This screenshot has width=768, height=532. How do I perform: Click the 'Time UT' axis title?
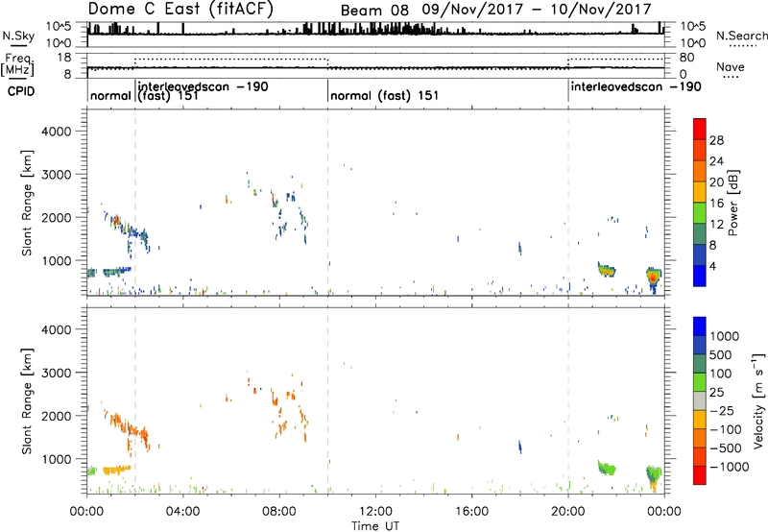click(375, 526)
